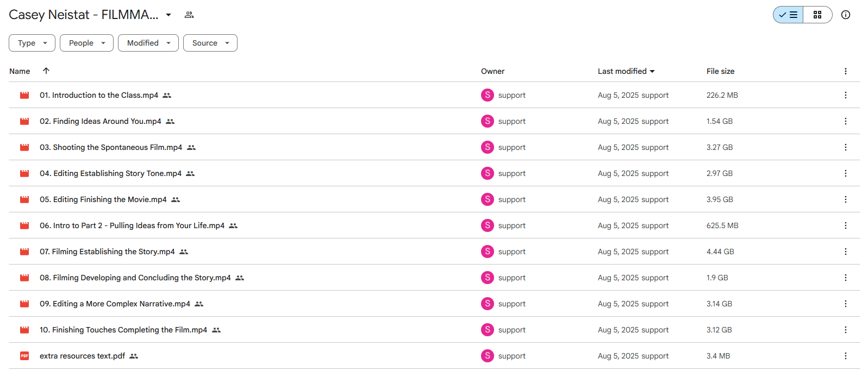Click the PDF icon of extra resources text.pdf
The height and width of the screenshot is (377, 868).
point(24,356)
